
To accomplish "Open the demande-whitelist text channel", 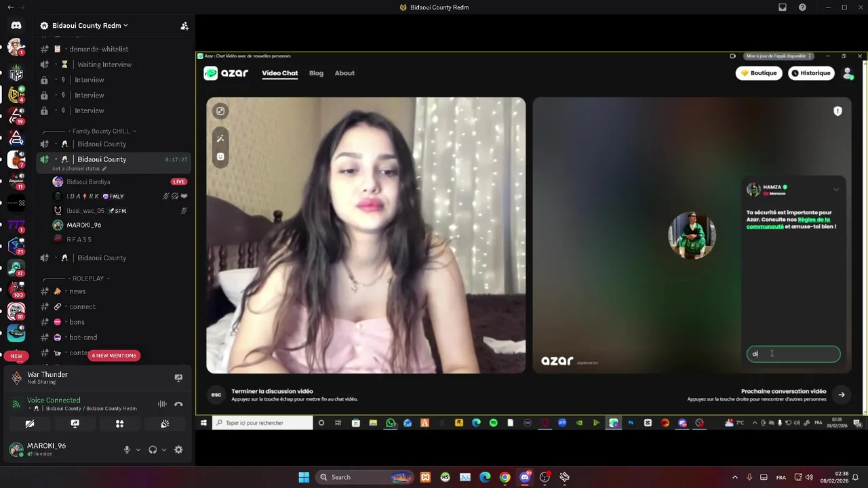I will [98, 49].
